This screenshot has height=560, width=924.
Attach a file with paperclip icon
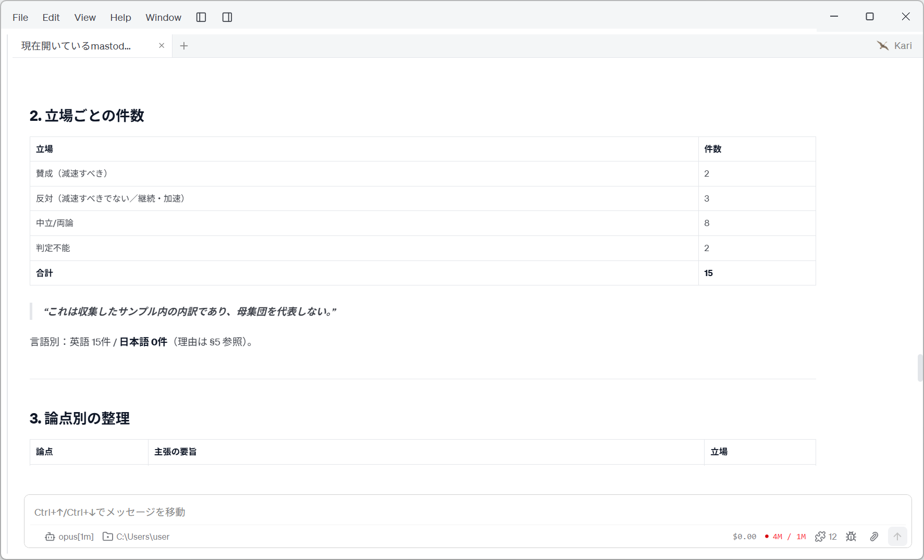tap(874, 537)
